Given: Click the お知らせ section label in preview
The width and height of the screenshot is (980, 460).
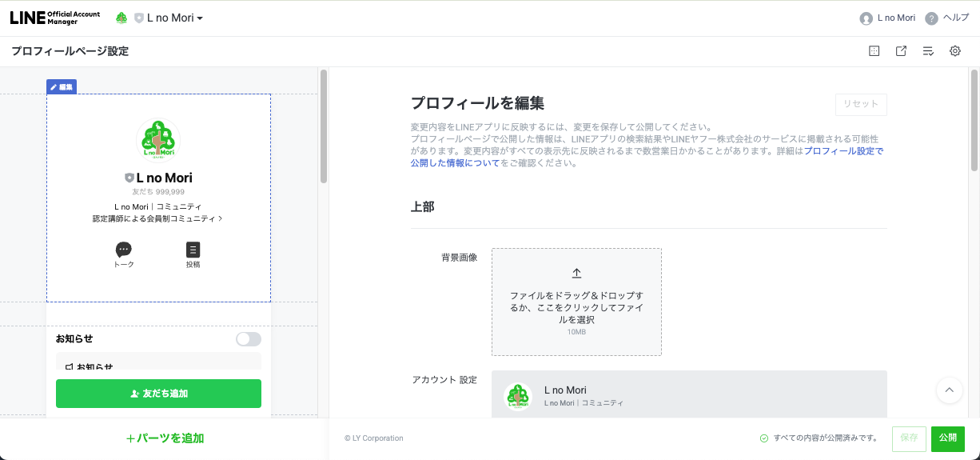Looking at the screenshot, I should click(74, 339).
